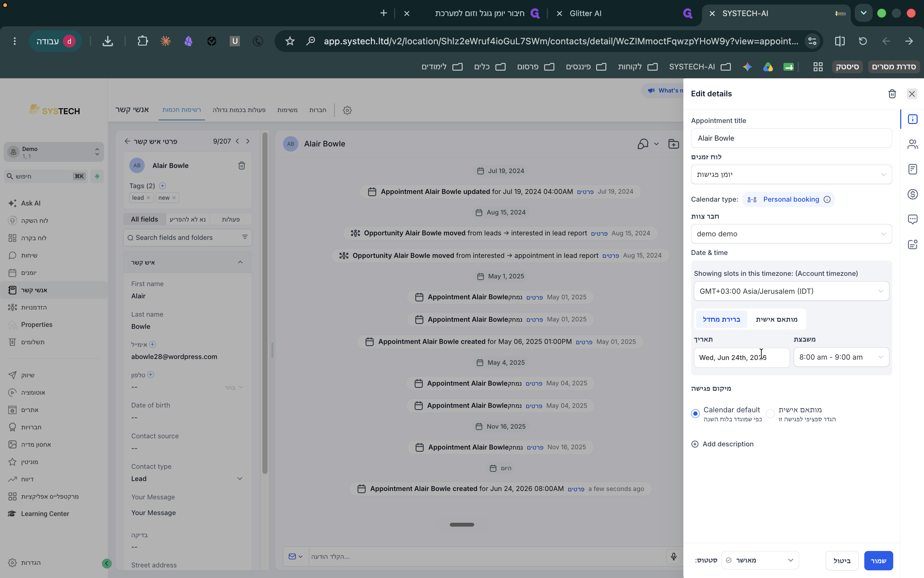Open the attendees people icon in side rail
The image size is (924, 578).
pos(912,144)
